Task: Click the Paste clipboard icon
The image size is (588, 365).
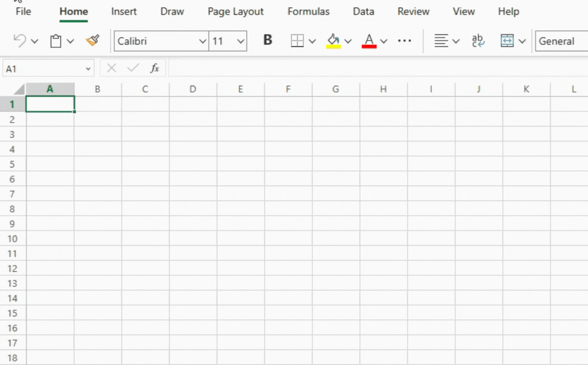Action: coord(56,41)
